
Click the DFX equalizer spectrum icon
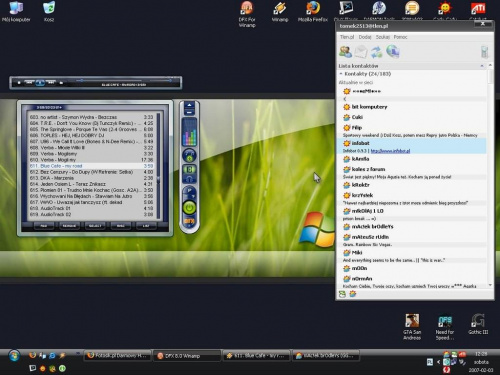[x=189, y=132]
